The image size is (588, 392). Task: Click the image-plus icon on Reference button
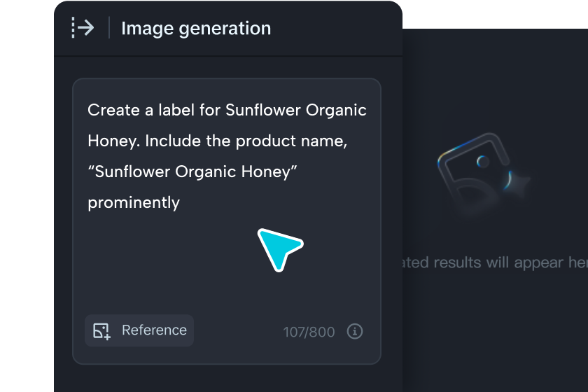pos(102,331)
